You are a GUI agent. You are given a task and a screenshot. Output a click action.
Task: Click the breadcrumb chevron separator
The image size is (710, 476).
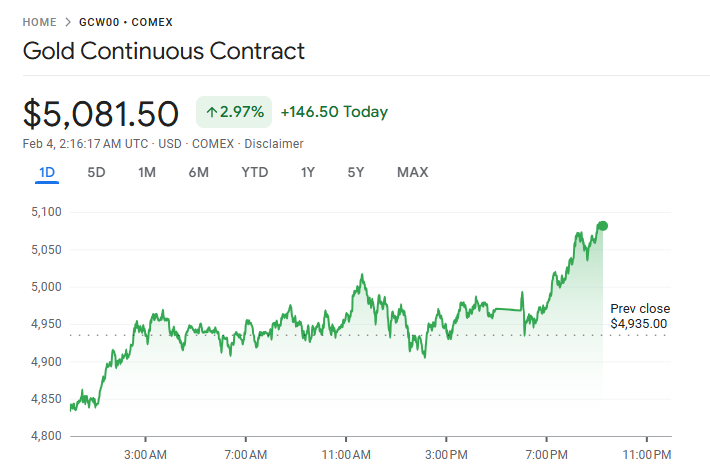pos(68,21)
